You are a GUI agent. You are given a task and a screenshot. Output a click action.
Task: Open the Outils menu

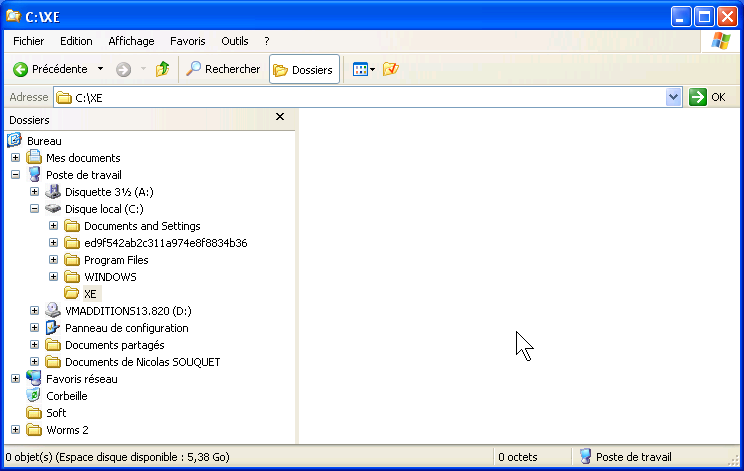(235, 41)
